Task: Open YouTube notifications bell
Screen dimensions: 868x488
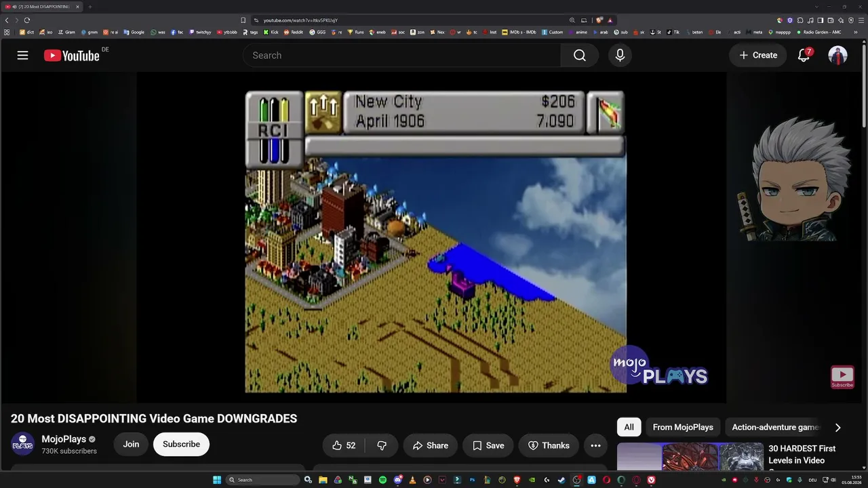Action: 804,56
